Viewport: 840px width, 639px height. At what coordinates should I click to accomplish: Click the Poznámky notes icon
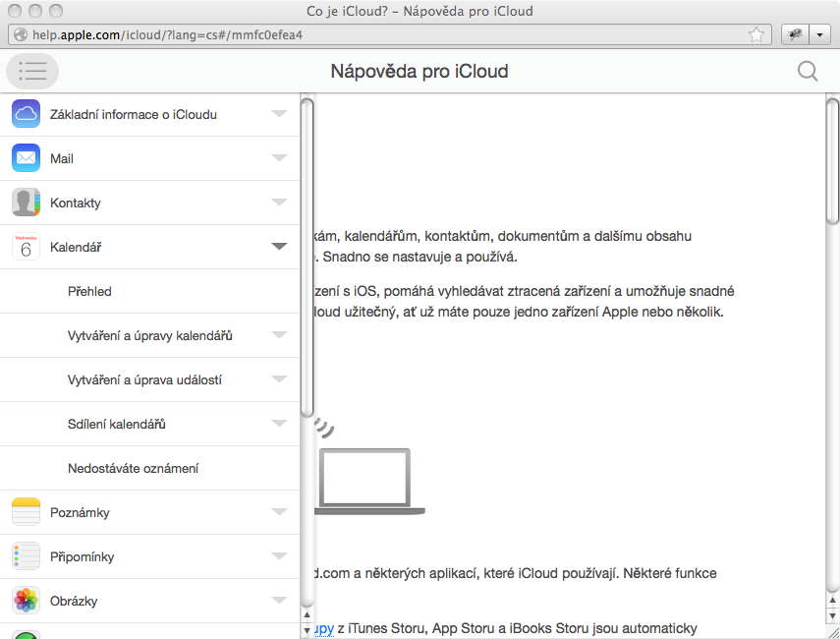tap(26, 512)
